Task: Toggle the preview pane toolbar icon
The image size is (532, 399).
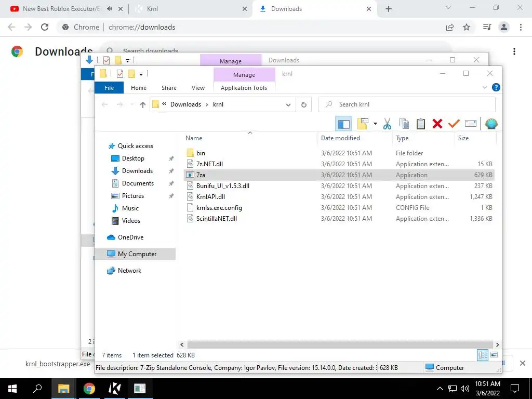Action: pyautogui.click(x=343, y=124)
